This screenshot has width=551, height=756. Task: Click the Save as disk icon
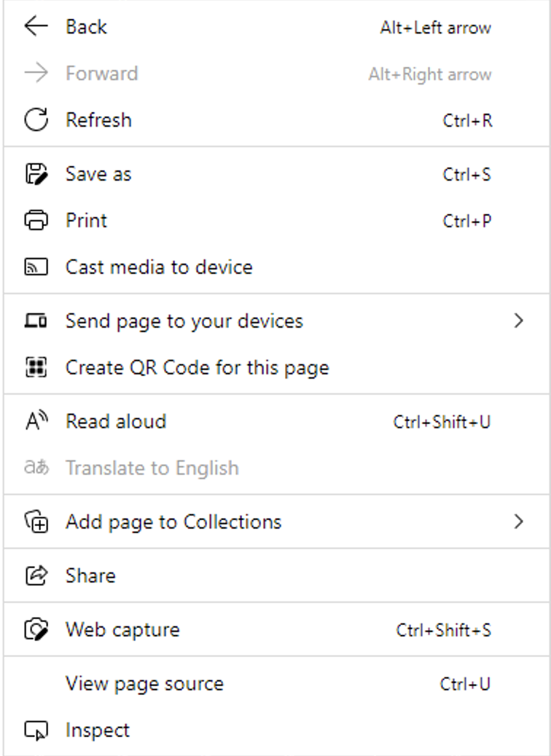point(36,174)
